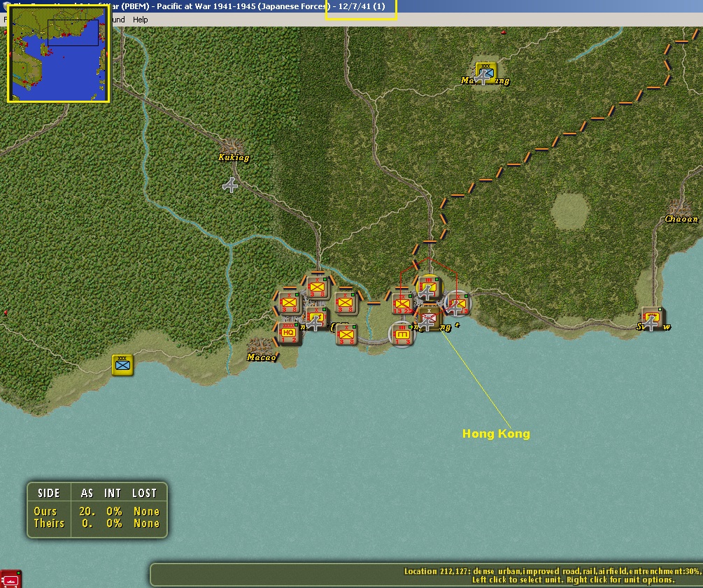Select the 13-25 infantry division unit
703x588 pixels.
(x=402, y=304)
